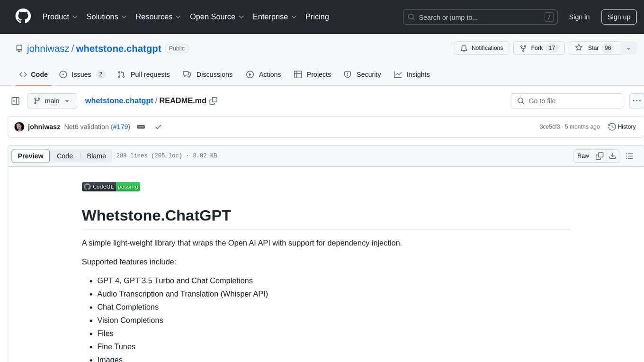The image size is (644, 362).
Task: Expand the file tree side panel
Action: (x=16, y=101)
